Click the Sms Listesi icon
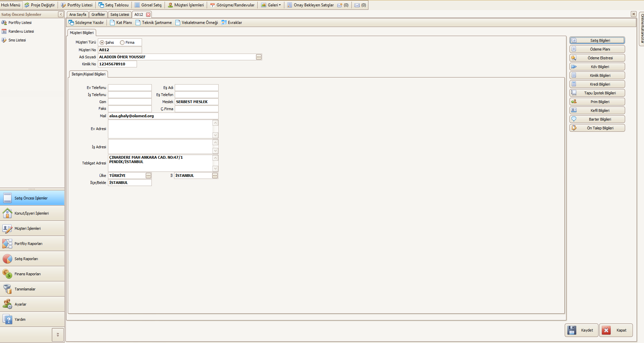Image resolution: width=644 pixels, height=343 pixels. (x=4, y=40)
